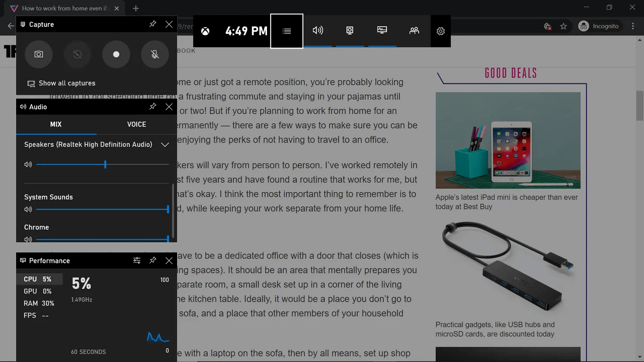
Task: Adjust the Speakers master volume slider
Action: tap(102, 164)
